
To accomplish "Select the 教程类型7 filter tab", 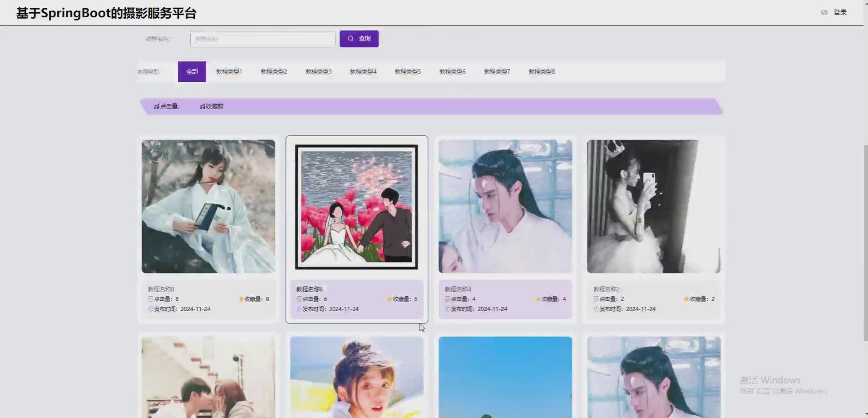I will 497,72.
